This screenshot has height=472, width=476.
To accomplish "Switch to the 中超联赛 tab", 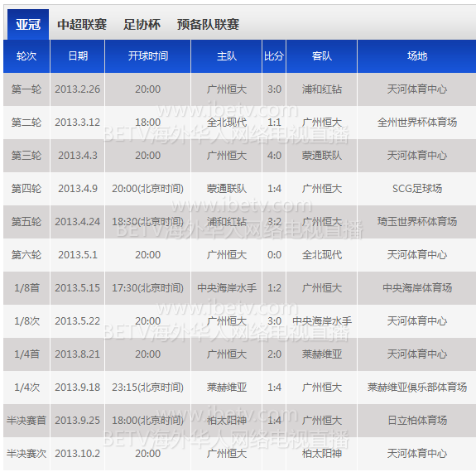I will coord(82,24).
